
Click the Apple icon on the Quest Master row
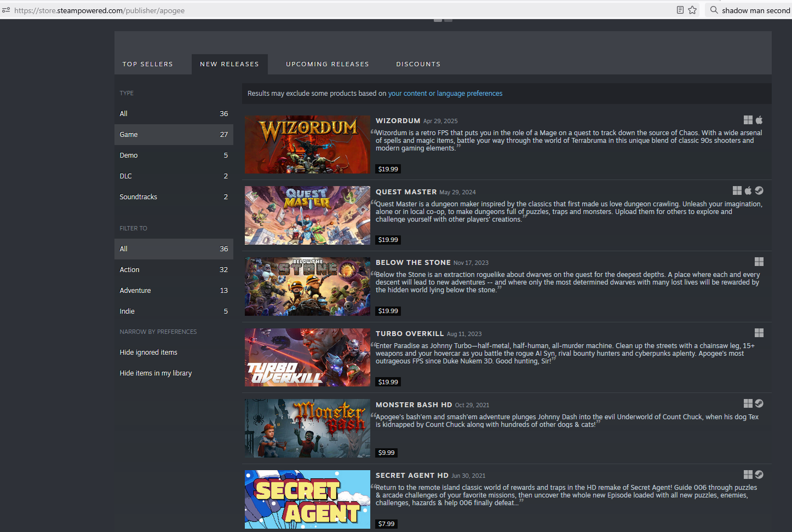[x=748, y=190]
